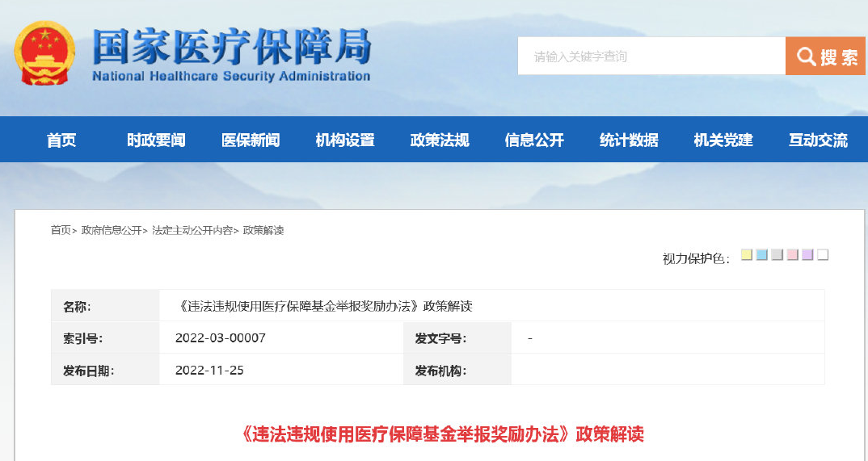Viewport: 868px width, 461px height.
Task: Select the blue eye-protection color swatch
Action: point(761,255)
